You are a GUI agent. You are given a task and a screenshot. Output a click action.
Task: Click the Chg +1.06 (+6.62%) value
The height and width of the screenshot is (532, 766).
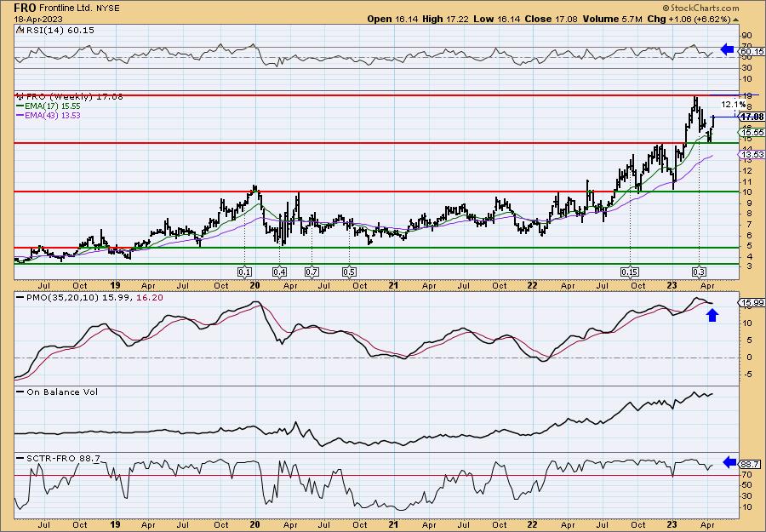coord(689,19)
